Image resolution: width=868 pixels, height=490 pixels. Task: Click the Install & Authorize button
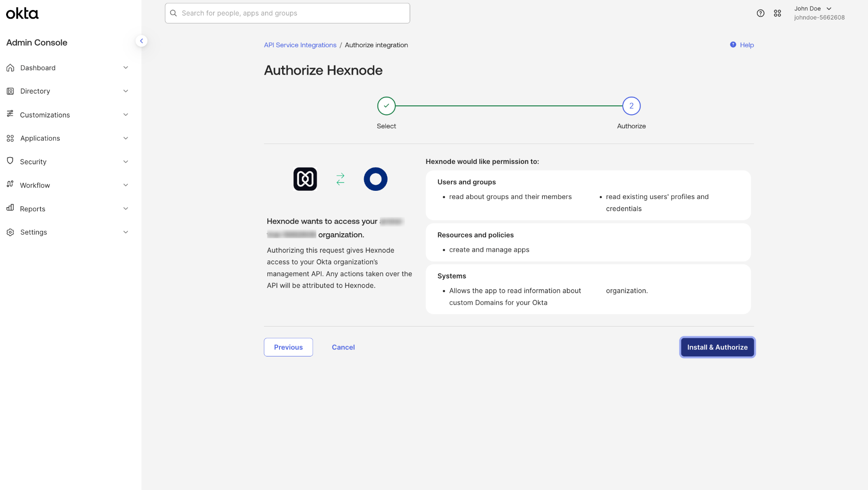pos(717,347)
